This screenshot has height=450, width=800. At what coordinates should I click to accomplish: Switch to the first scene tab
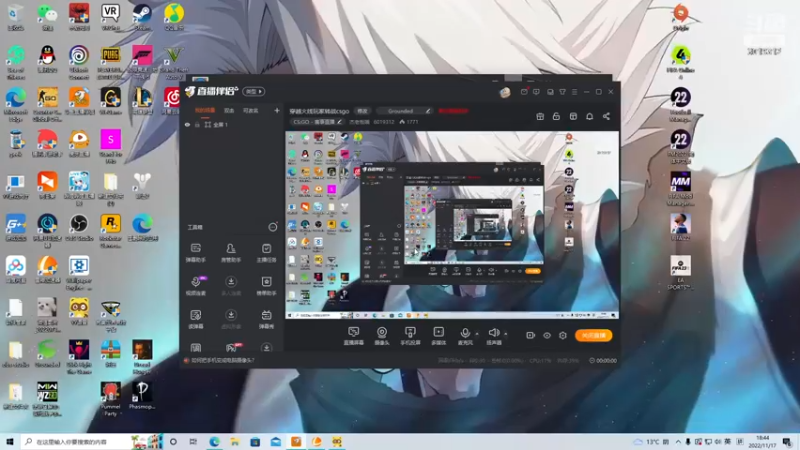[205, 110]
